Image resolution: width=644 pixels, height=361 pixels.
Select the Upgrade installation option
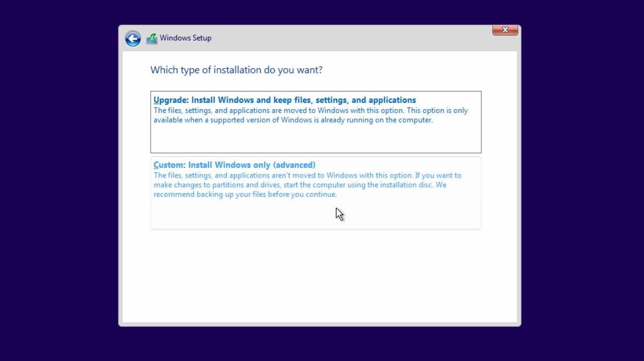[x=316, y=122]
